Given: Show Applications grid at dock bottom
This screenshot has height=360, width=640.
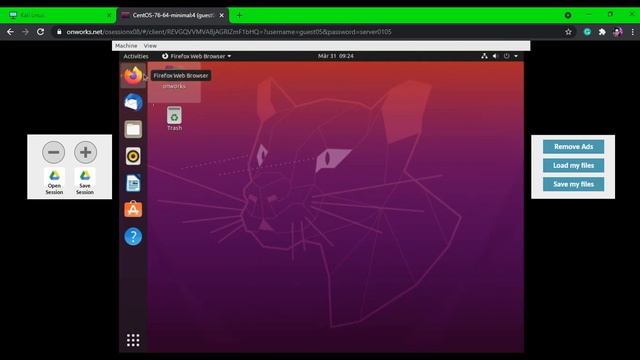Looking at the screenshot, I should pyautogui.click(x=133, y=340).
